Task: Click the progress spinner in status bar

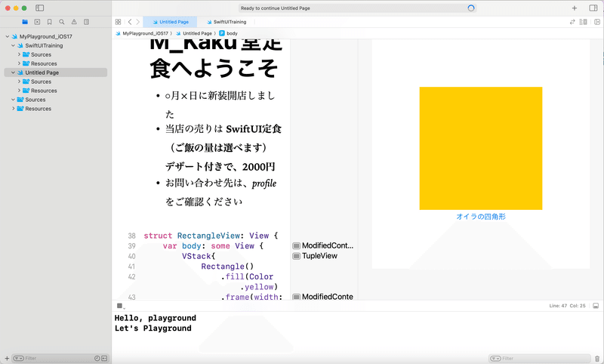Action: (x=470, y=8)
